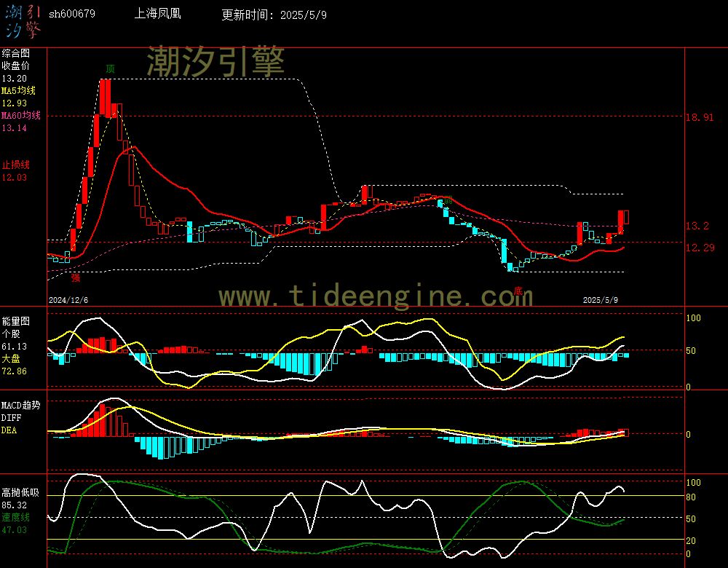Screen dimensions: 728x568
Task: Click the end date 2025/5/9 on axis
Action: (601, 300)
